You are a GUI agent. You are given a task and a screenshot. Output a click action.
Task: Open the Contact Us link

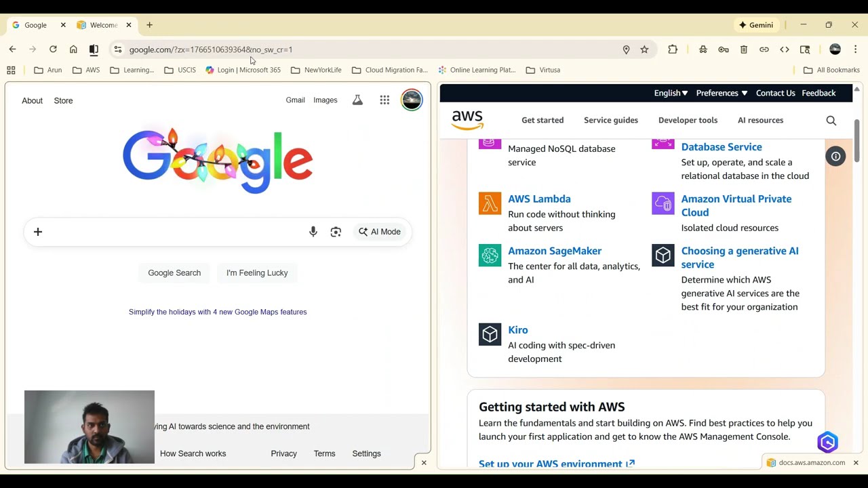(x=775, y=93)
